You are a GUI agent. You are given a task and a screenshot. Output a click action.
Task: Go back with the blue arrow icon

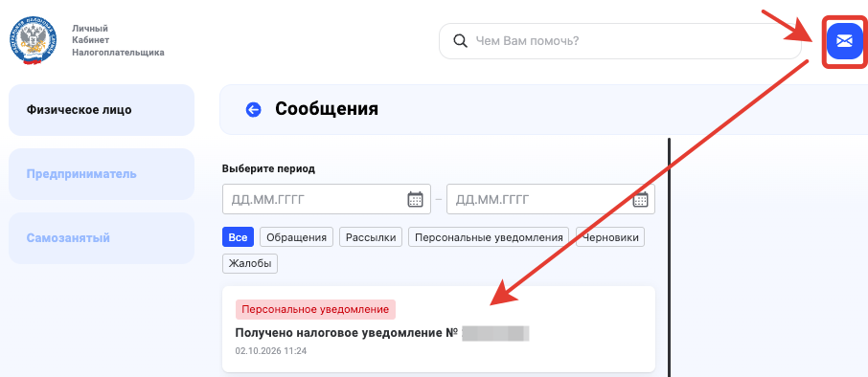253,110
